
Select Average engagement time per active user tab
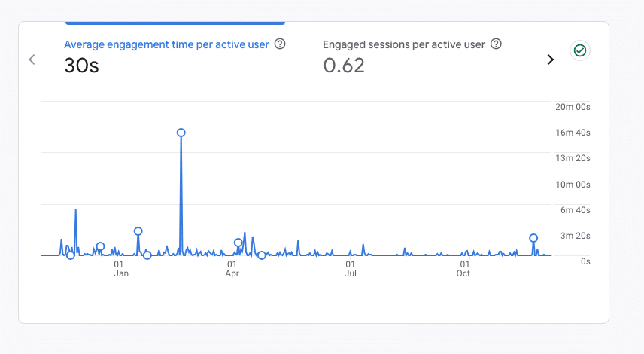[x=166, y=44]
